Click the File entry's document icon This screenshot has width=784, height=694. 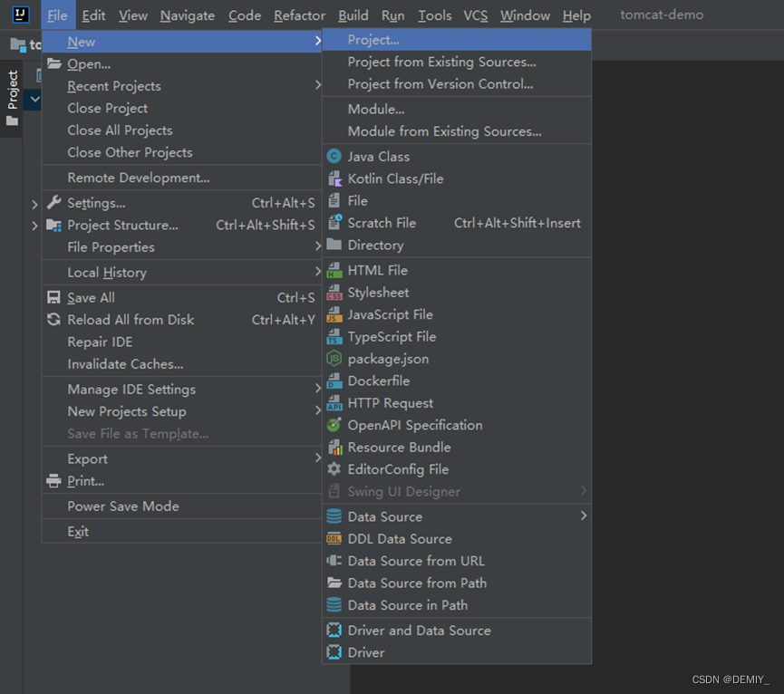pyautogui.click(x=334, y=200)
